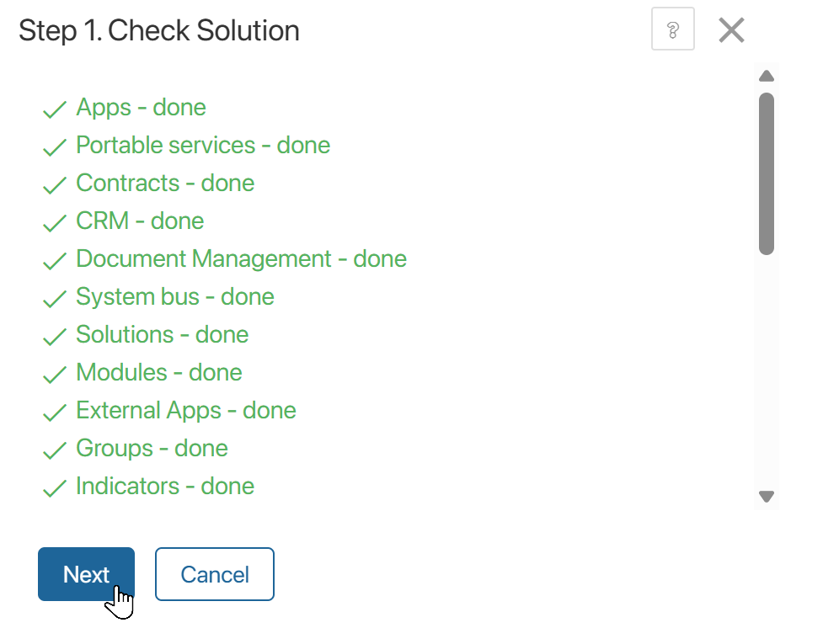Image resolution: width=823 pixels, height=644 pixels.
Task: Close the Check Solution dialog
Action: (731, 29)
